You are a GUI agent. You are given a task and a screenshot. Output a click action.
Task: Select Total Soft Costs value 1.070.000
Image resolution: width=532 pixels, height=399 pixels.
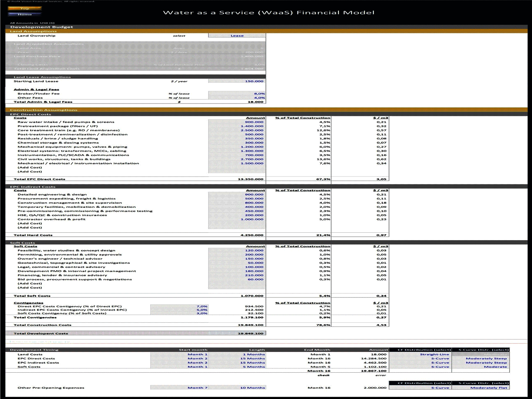(252, 296)
